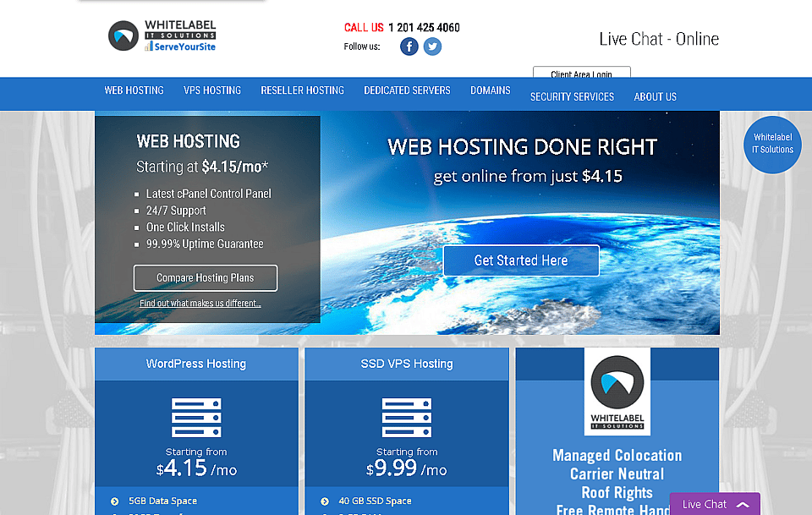This screenshot has height=515, width=812.
Task: Open 'Find out what makes us different' link
Action: point(200,304)
